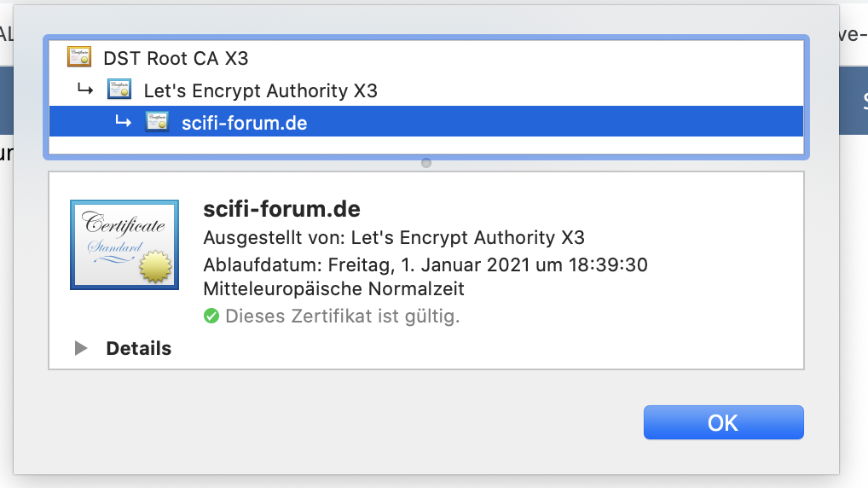
Task: Select the DST Root CA X3 root certificate
Action: 176,58
